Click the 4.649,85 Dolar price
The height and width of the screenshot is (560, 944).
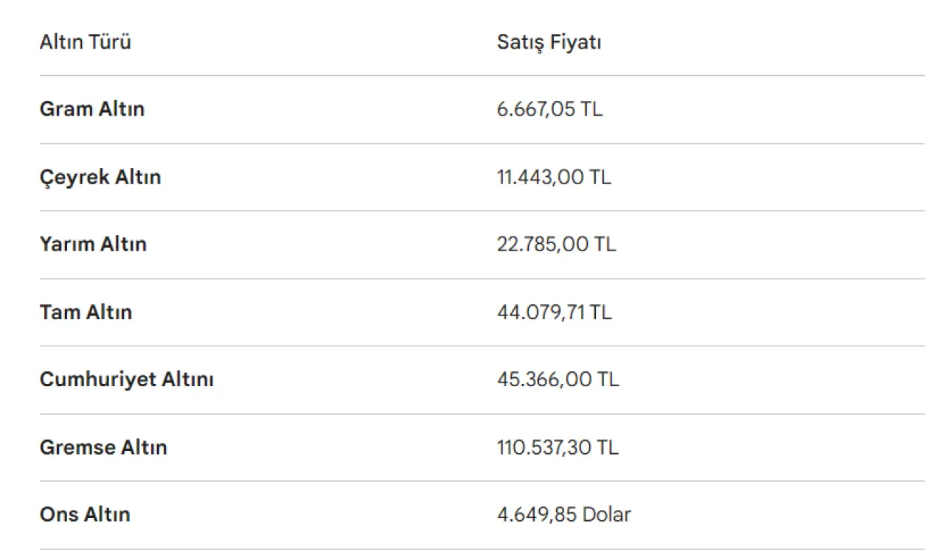[x=563, y=514]
